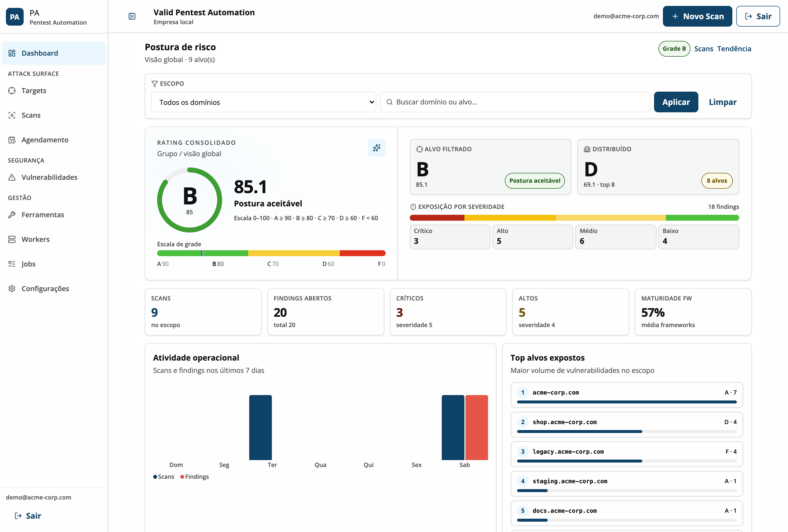Open the Todos os domínios dropdown

(x=263, y=102)
